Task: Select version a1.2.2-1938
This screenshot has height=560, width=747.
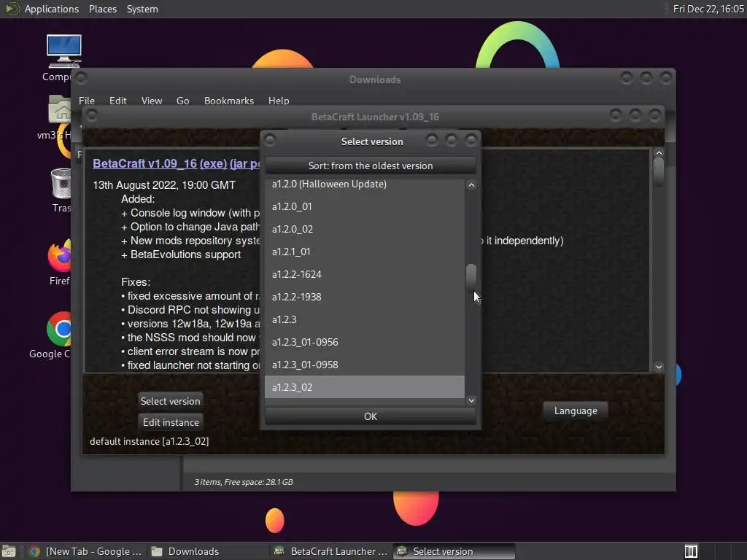Action: tap(365, 297)
